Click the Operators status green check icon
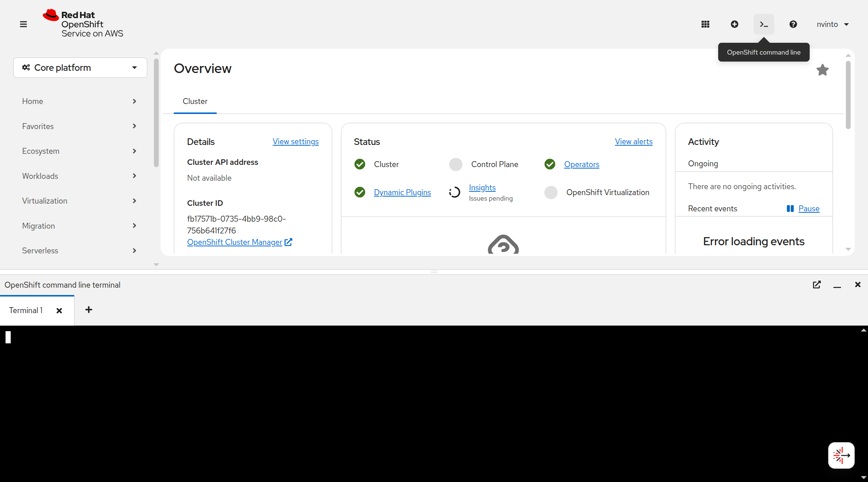Viewport: 868px width, 482px height. pos(550,164)
